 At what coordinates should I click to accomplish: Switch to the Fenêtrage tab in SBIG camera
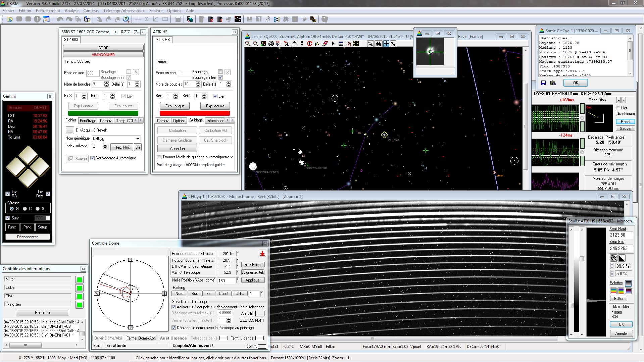click(x=88, y=121)
